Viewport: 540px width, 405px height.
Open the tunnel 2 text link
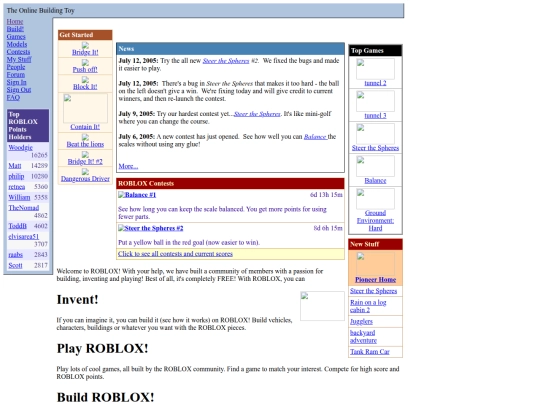[x=375, y=83]
